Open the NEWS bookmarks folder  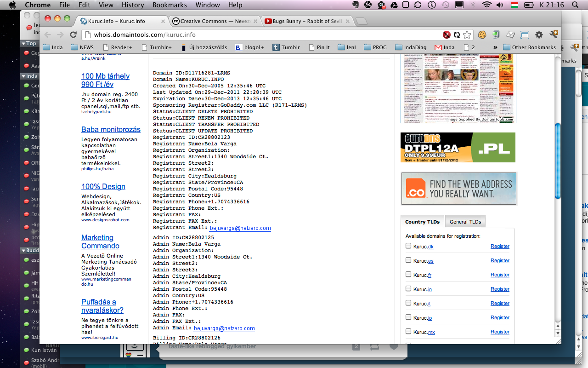click(82, 47)
